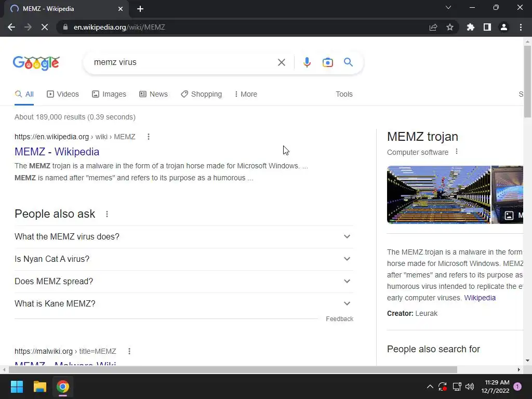Open MEMZ trojan knowledge panel options
Screen dimensions: 532x399
tap(457, 152)
